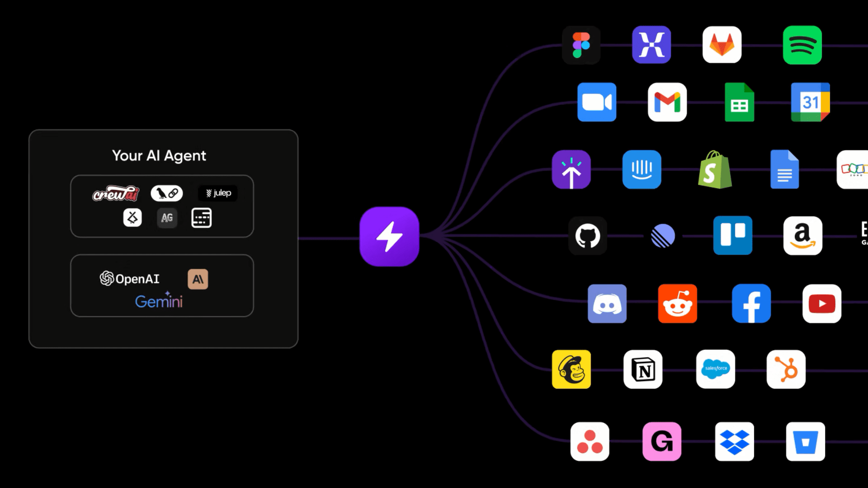Click the YouTube icon
This screenshot has height=488, width=868.
[822, 304]
